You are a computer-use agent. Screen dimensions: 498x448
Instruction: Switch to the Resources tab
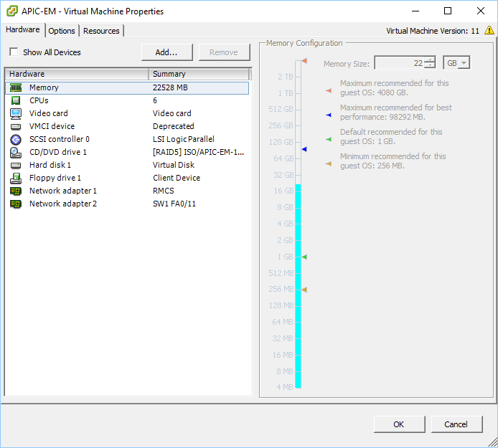click(x=101, y=31)
